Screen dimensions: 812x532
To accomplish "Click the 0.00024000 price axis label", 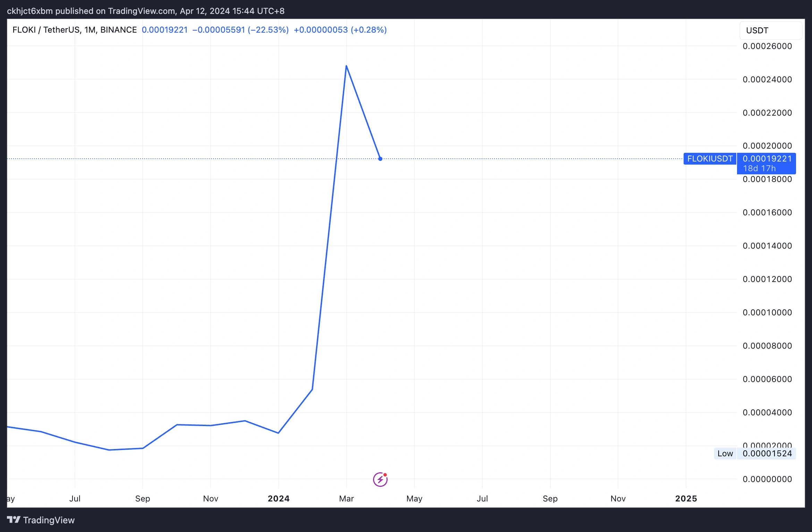I will [767, 80].
